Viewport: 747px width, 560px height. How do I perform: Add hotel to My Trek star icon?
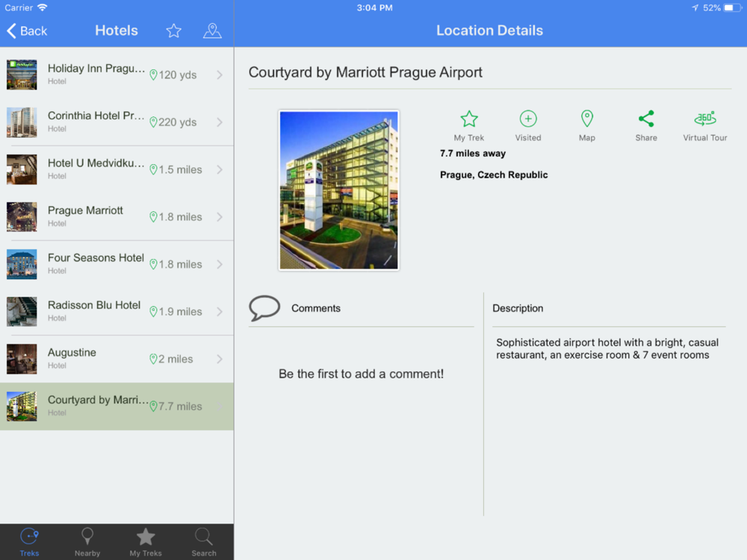pyautogui.click(x=469, y=119)
